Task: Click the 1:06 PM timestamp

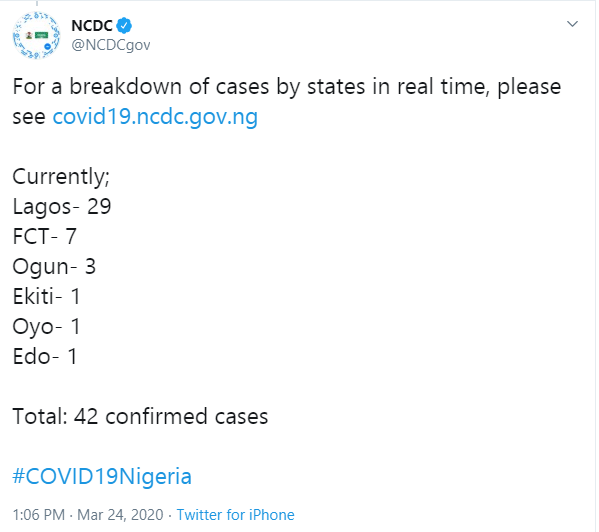Action: (x=39, y=515)
